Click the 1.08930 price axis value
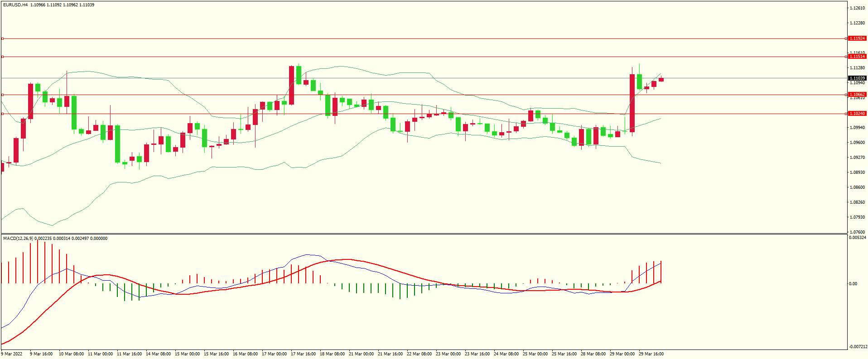Viewport: 868px width, 359px height. click(x=857, y=172)
